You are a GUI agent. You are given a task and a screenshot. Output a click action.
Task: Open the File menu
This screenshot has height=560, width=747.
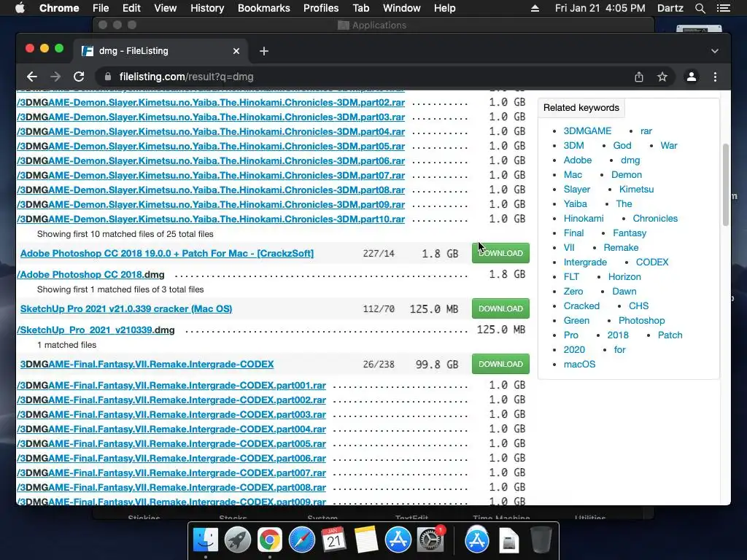(101, 8)
